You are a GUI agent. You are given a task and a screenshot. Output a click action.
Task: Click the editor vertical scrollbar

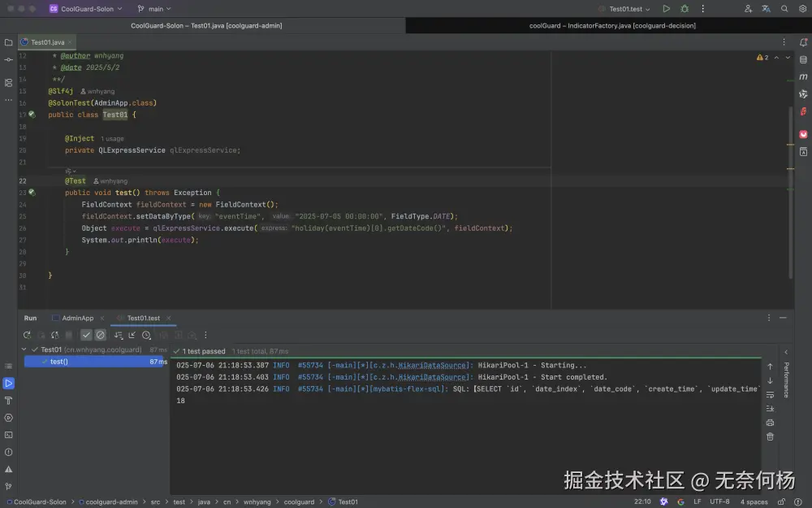click(790, 192)
